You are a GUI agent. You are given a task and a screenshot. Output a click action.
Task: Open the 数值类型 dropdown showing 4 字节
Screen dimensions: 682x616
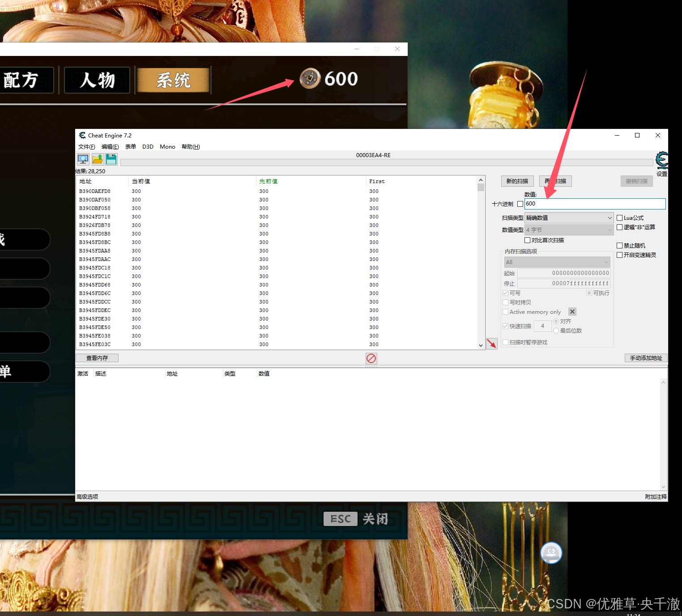pyautogui.click(x=569, y=230)
